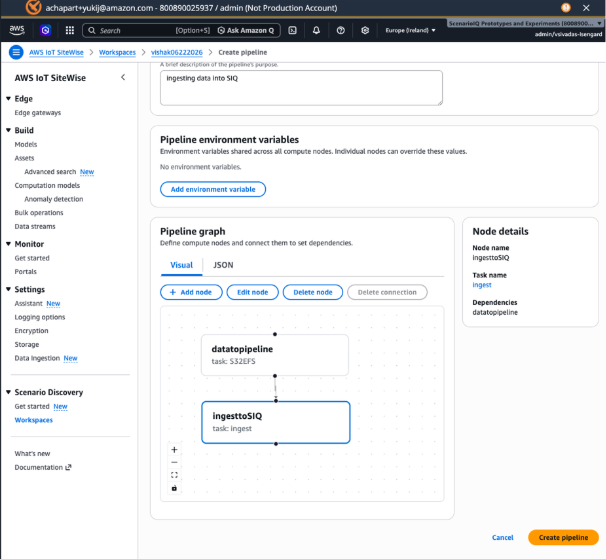Open vishak06222026 breadcrumb link
Screen dimensions: 606x559
tap(177, 52)
